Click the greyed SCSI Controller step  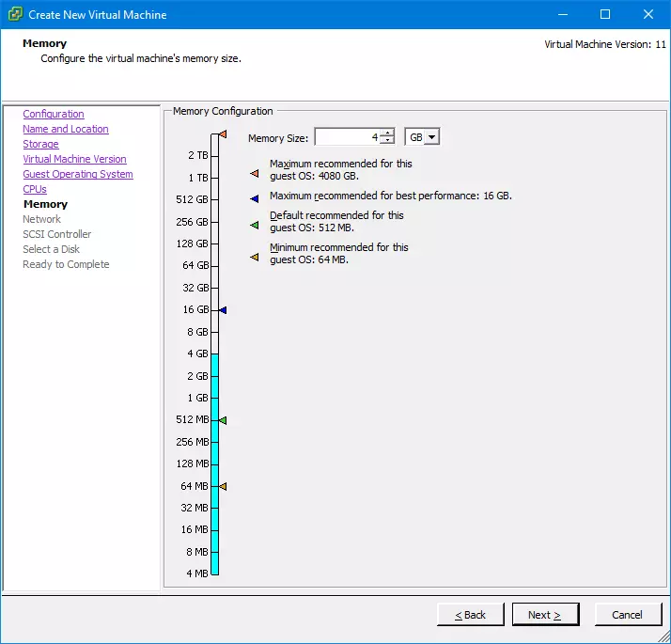(57, 234)
